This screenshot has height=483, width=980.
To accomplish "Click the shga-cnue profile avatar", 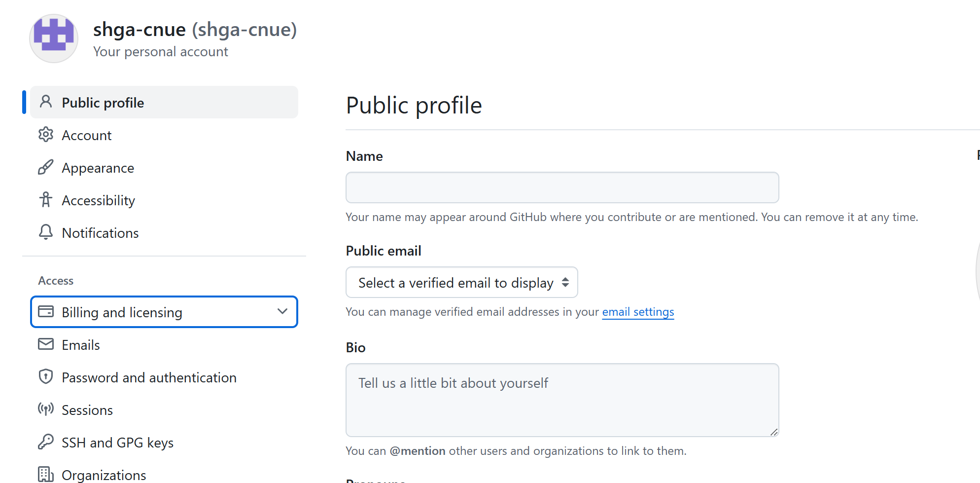I will pos(54,38).
